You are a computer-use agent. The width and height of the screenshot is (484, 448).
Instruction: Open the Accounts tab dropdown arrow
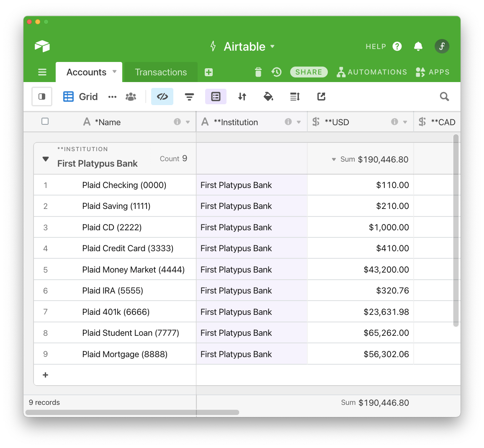tap(115, 72)
